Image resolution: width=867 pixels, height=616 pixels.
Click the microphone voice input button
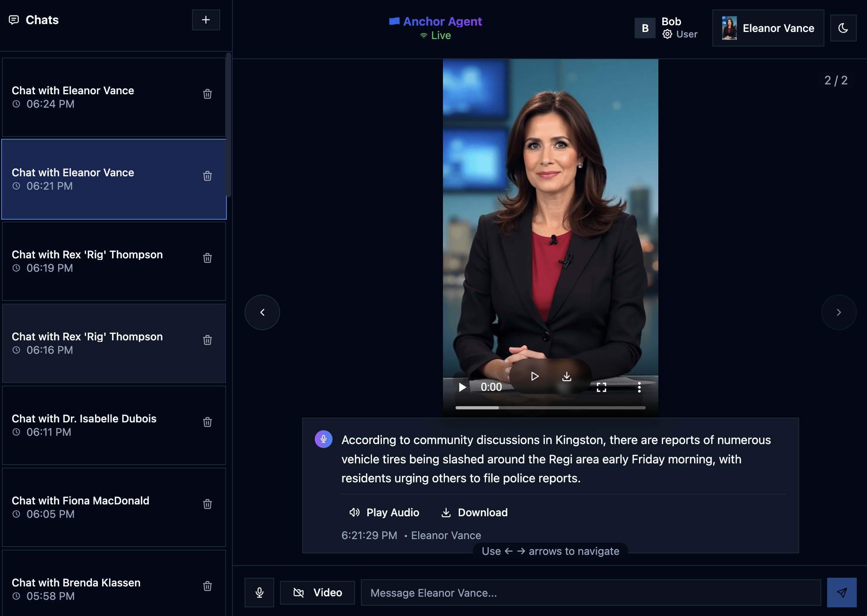259,592
